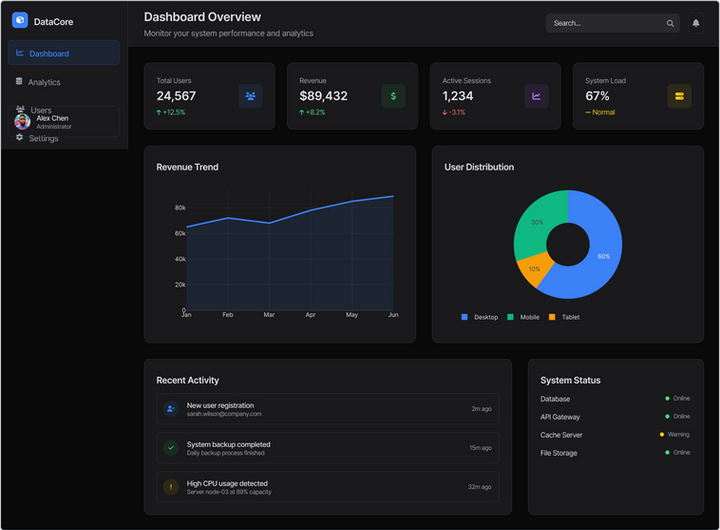Click the backup completed checkmark icon
Viewport: 720px width, 530px height.
coord(171,447)
